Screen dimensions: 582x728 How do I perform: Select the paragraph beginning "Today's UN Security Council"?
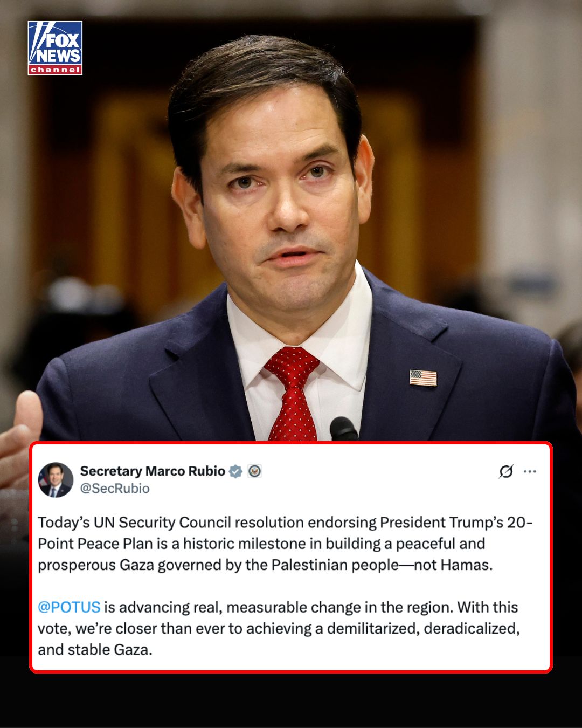tap(285, 544)
